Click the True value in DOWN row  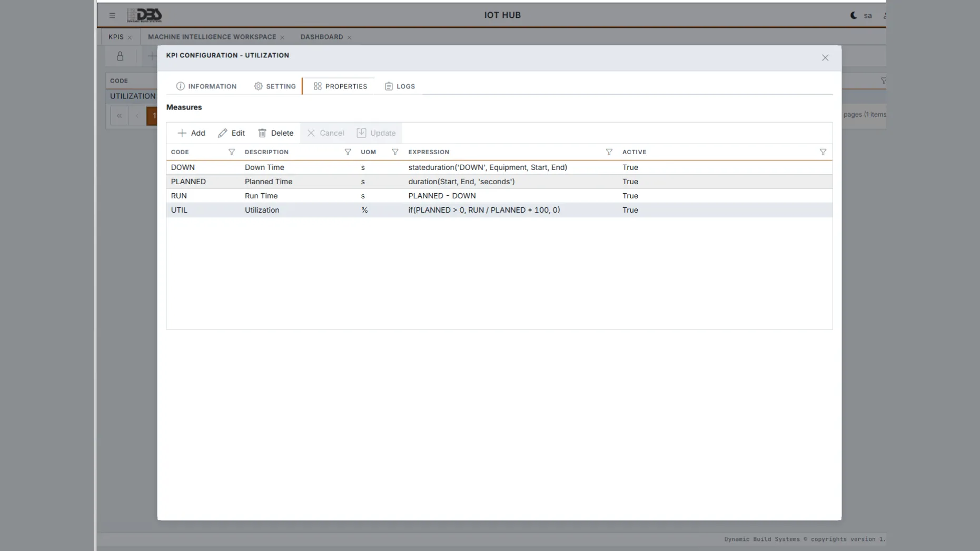pyautogui.click(x=630, y=167)
